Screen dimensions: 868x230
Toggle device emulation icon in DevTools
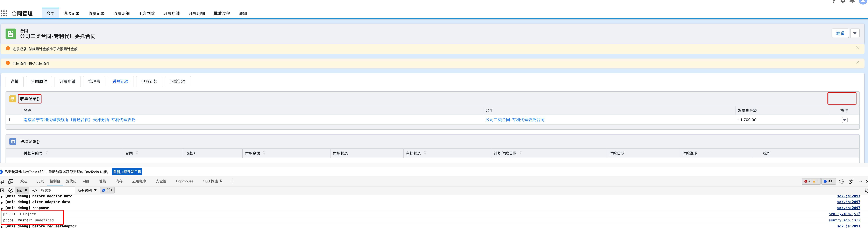click(x=11, y=181)
